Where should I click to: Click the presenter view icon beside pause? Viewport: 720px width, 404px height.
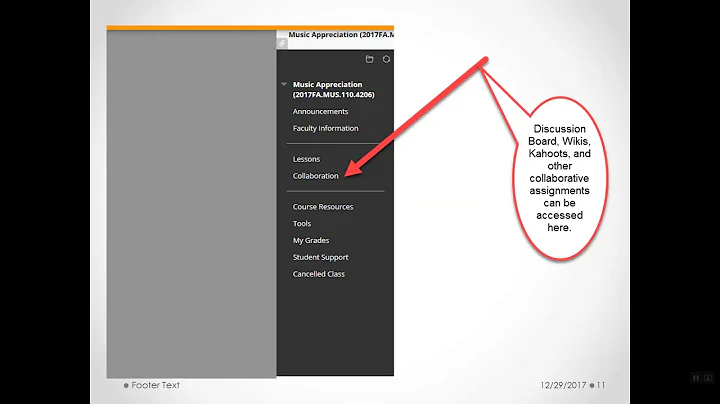708,378
